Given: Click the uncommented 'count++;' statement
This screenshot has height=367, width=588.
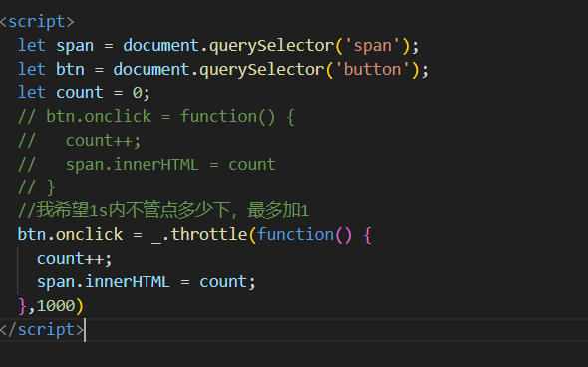Looking at the screenshot, I should tap(75, 259).
